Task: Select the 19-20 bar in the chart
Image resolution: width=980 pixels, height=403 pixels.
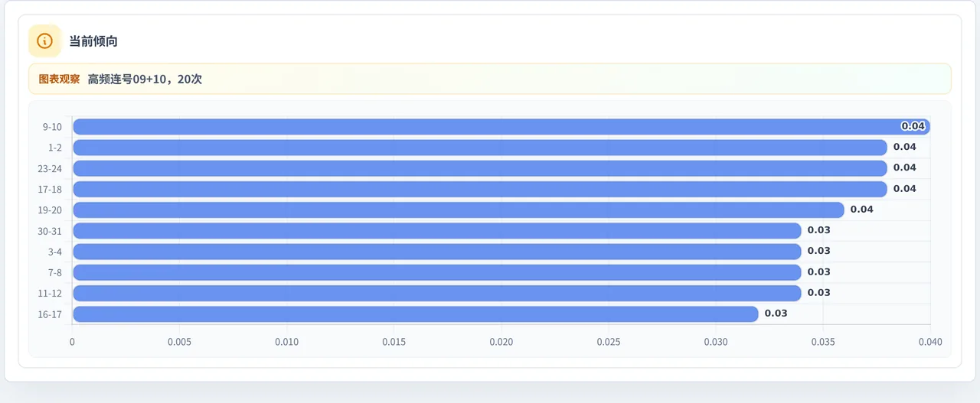Action: pos(459,210)
